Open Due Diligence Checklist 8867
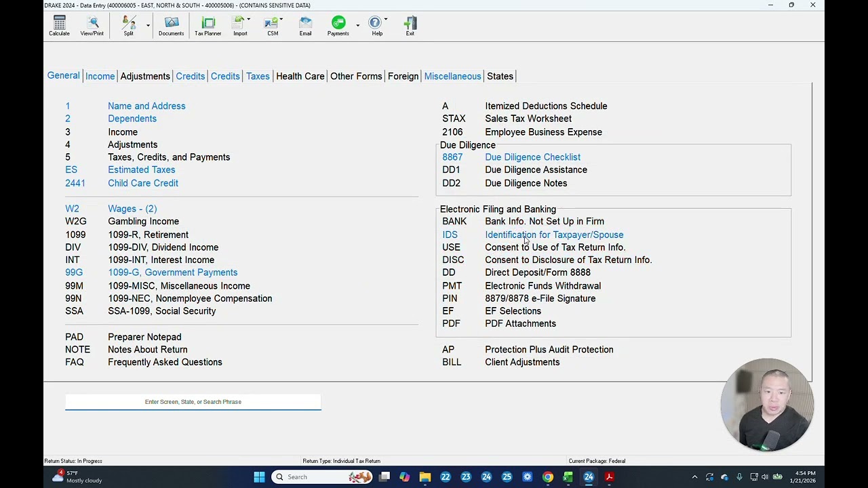This screenshot has height=488, width=868. (x=532, y=157)
